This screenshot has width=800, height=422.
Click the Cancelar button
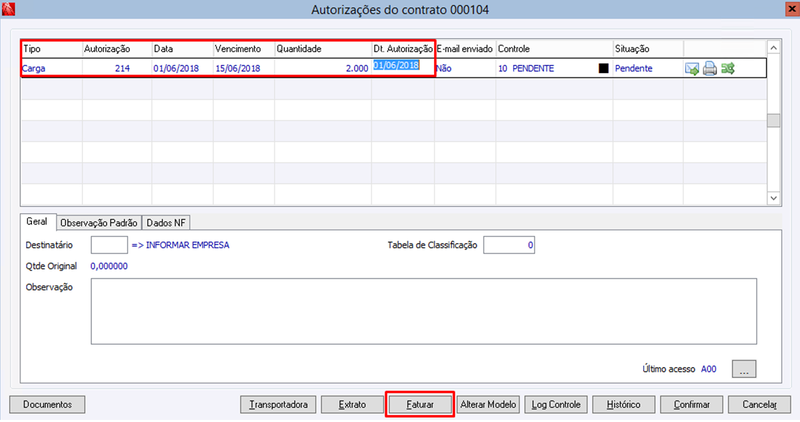[759, 405]
